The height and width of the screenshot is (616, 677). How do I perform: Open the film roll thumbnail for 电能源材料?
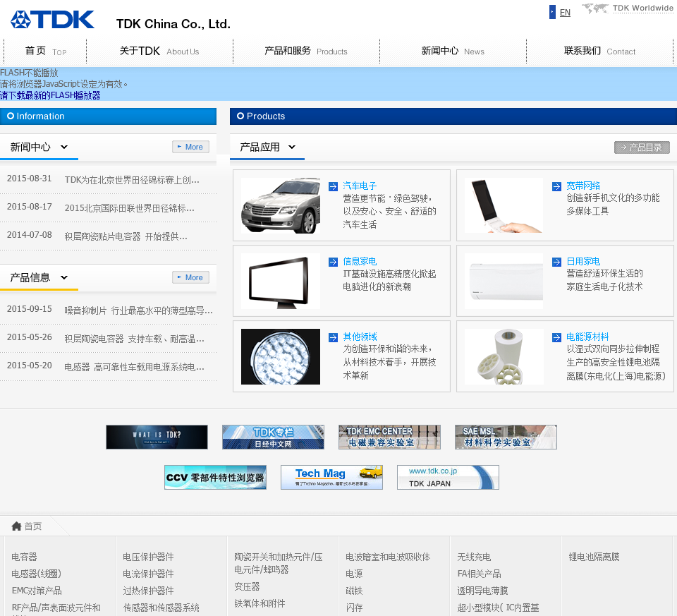click(x=504, y=356)
